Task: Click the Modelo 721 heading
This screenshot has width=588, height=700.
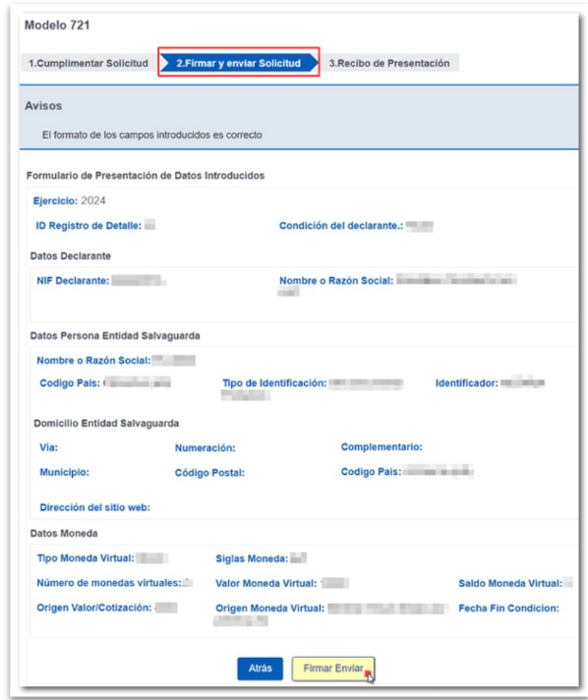Action: [x=57, y=26]
